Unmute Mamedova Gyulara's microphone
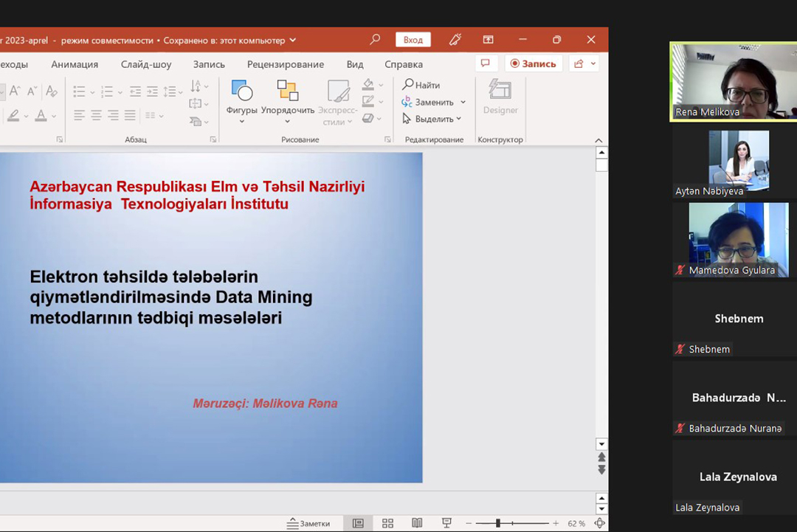The height and width of the screenshot is (532, 797). pos(680,270)
